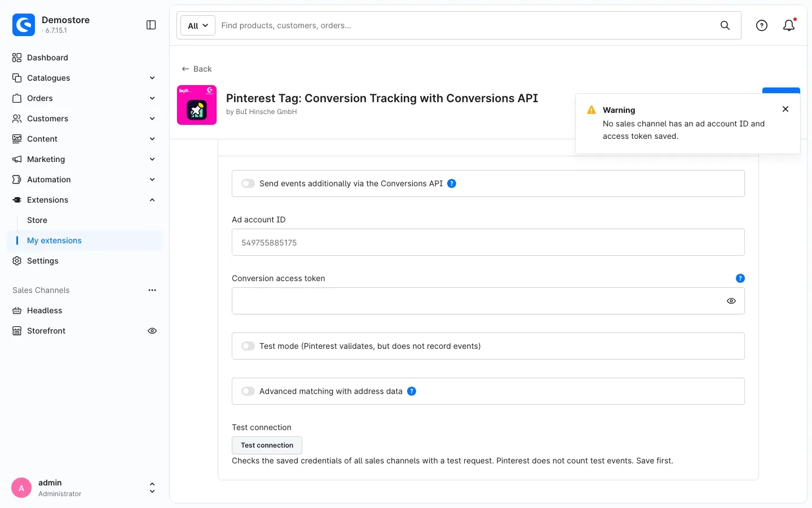Close the Warning notification
812x508 pixels.
[x=785, y=109]
